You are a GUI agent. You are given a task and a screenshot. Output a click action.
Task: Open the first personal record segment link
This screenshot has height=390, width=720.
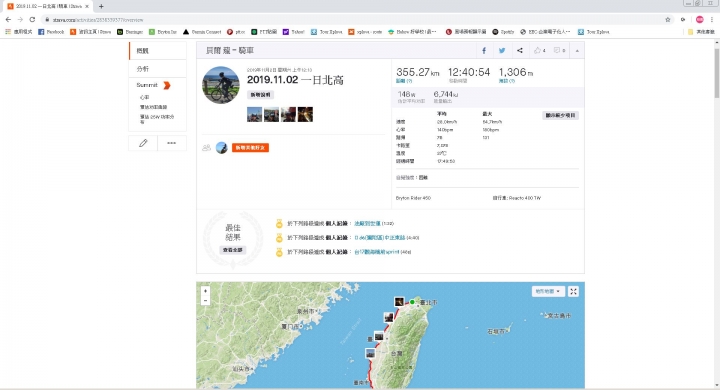point(367,223)
